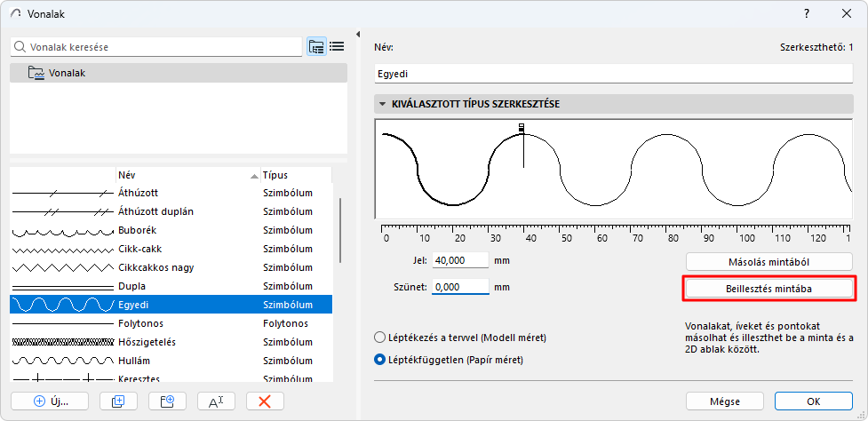Select the Cikkcakkos nagy line type
The height and width of the screenshot is (421, 868).
tap(171, 267)
